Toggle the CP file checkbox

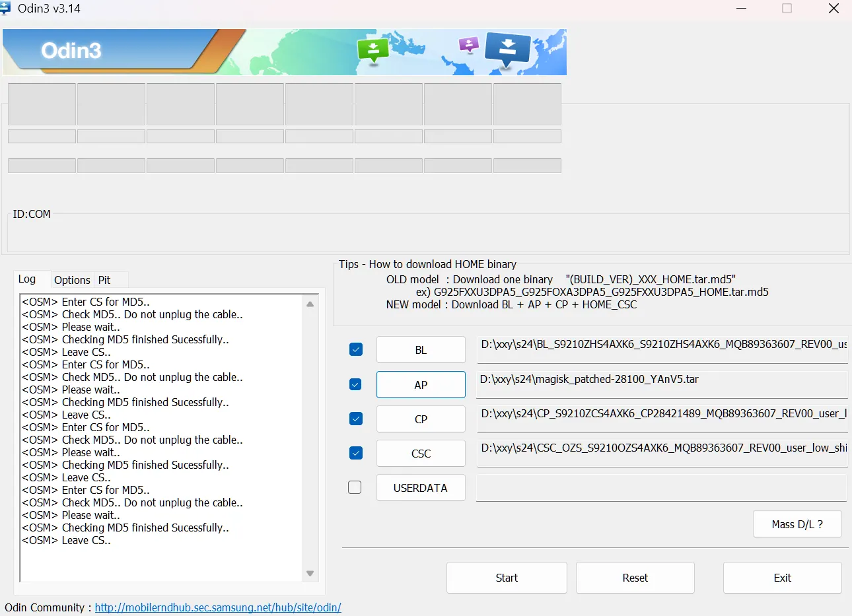click(356, 419)
